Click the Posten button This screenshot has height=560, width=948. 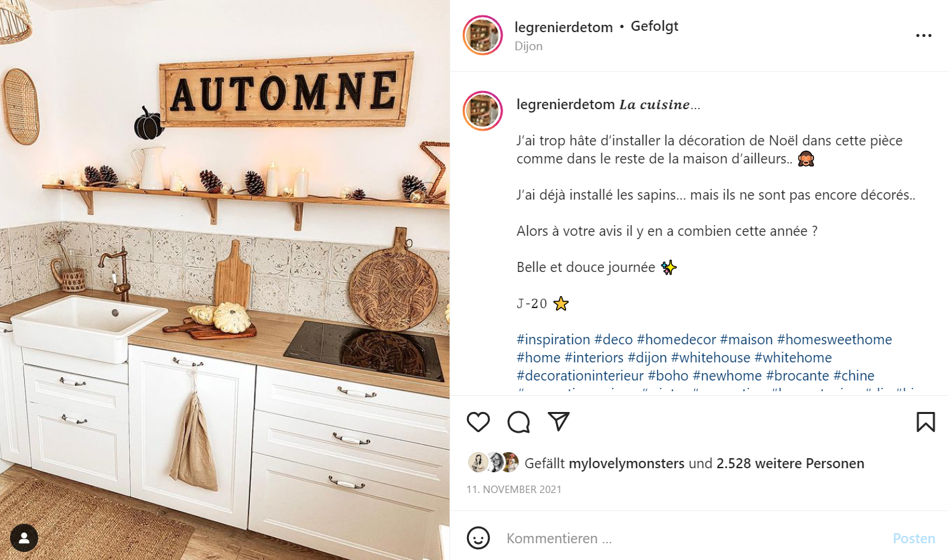tap(914, 539)
